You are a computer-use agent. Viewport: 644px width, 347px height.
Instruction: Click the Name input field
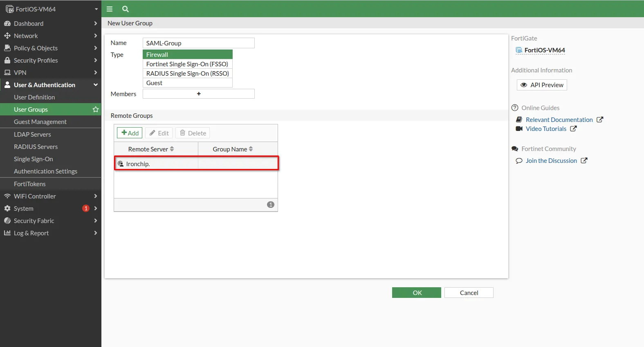pos(199,43)
